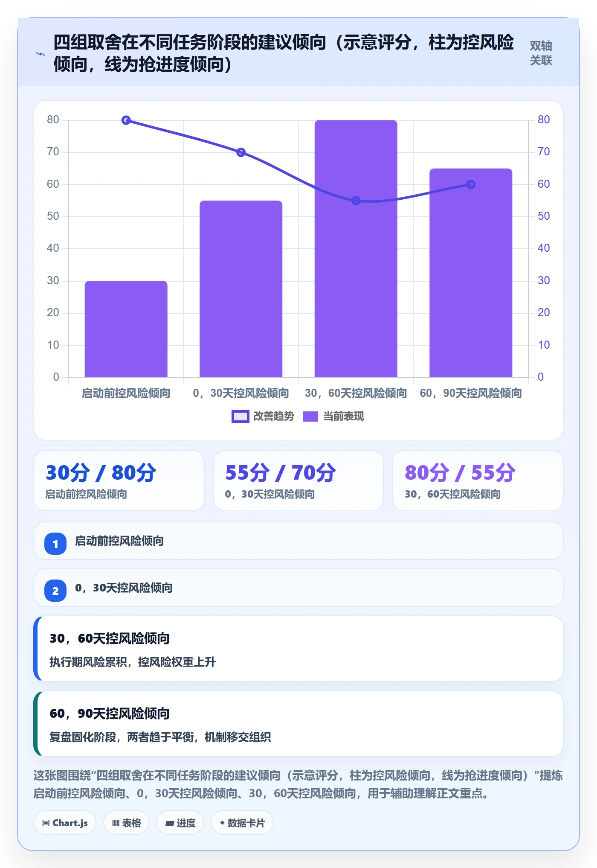597x868 pixels.
Task: Click the 0,30天 line data point at 70
Action: tap(241, 152)
